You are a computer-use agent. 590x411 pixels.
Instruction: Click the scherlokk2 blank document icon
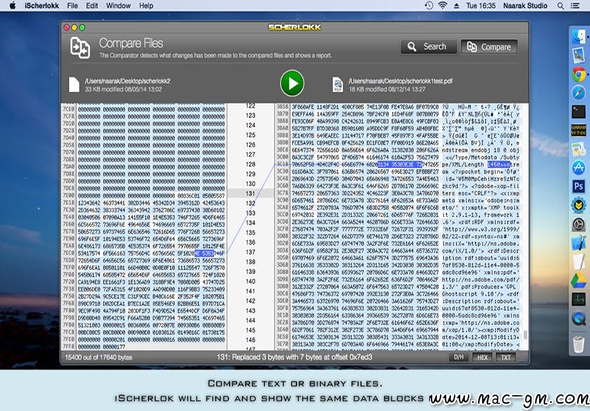74,84
